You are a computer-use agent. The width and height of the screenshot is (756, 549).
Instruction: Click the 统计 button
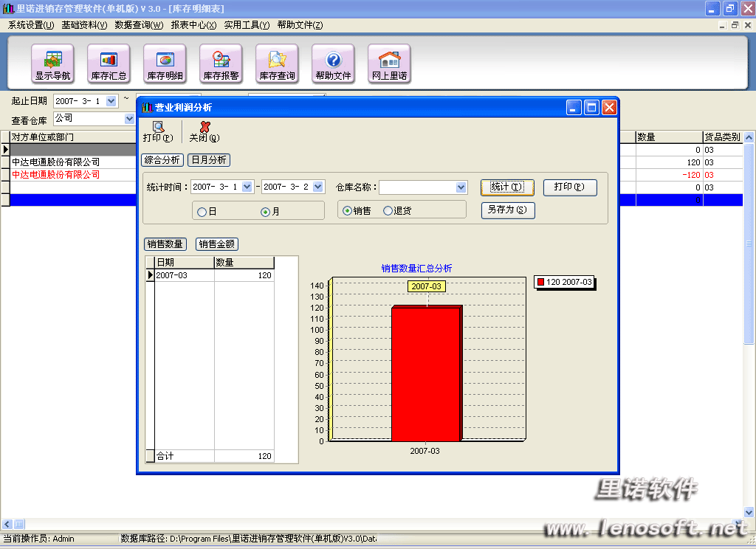[x=506, y=187]
